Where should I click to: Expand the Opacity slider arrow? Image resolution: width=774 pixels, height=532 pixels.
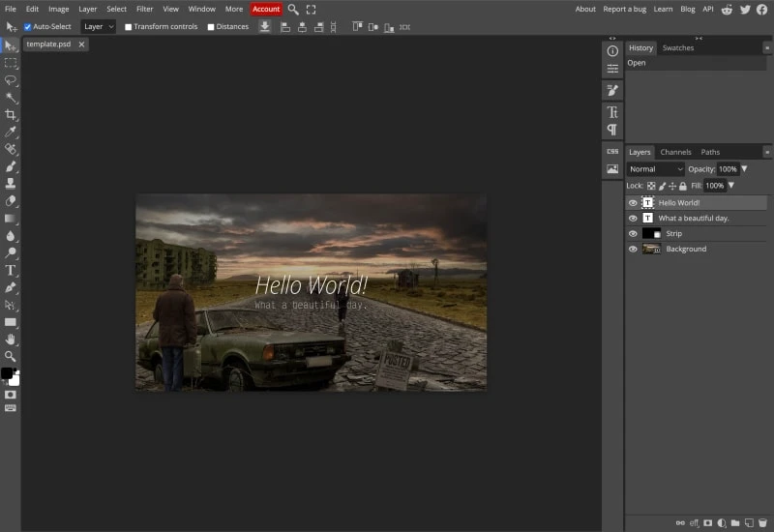744,169
